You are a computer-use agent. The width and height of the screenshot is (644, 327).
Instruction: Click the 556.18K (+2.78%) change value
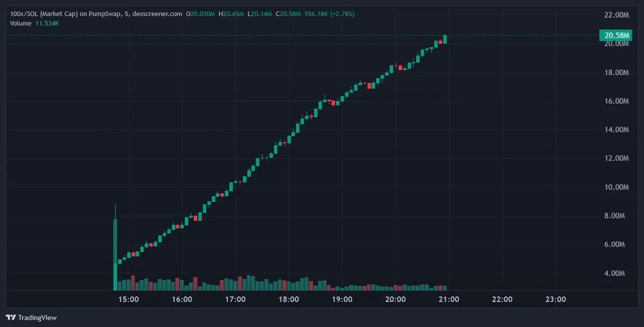click(x=329, y=14)
